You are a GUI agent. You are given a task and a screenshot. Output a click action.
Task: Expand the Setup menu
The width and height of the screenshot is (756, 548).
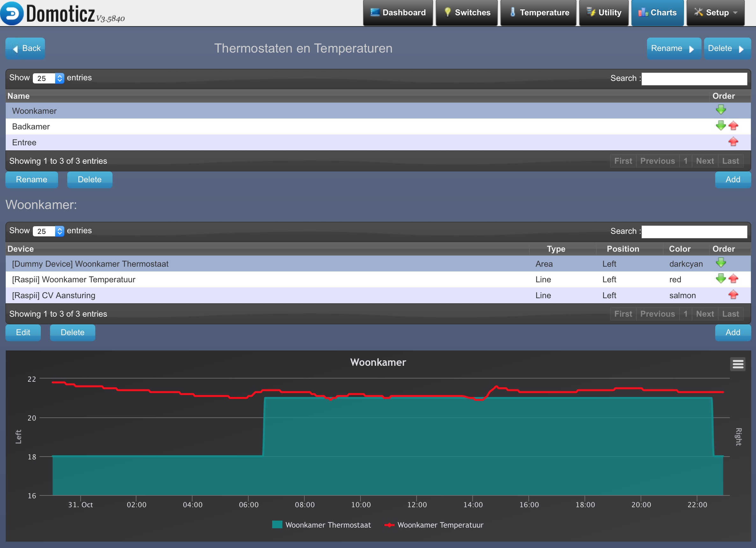(715, 13)
